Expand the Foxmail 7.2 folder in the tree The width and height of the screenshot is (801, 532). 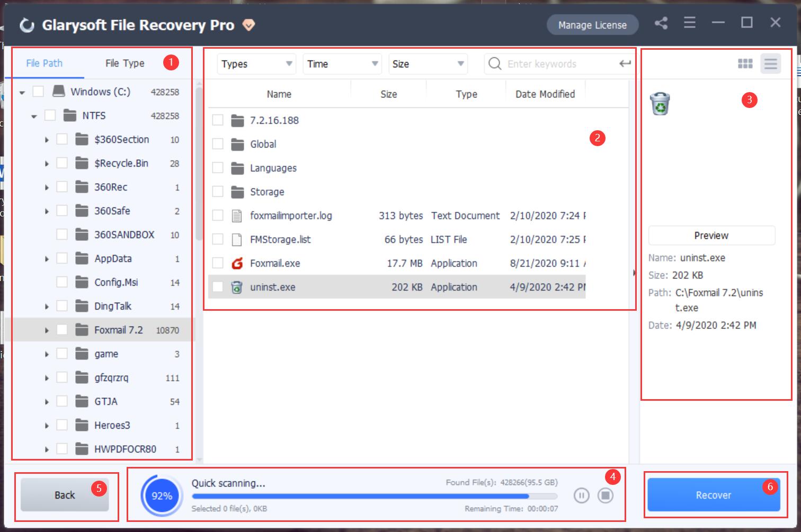click(47, 330)
